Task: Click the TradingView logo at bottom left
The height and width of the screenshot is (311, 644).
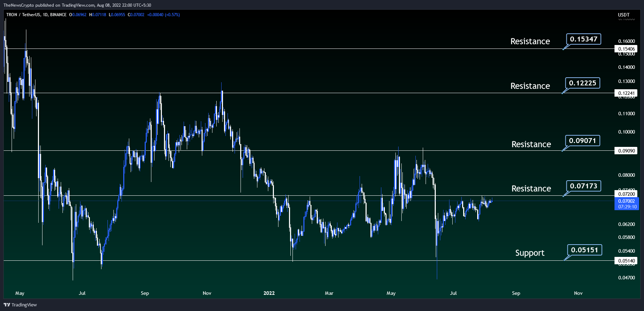Action: coord(20,305)
